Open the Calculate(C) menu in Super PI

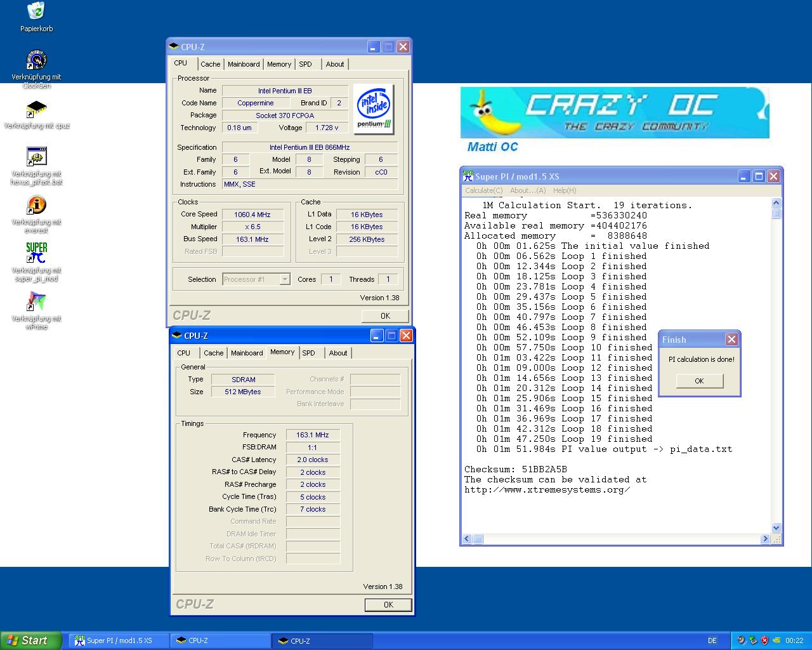483,190
